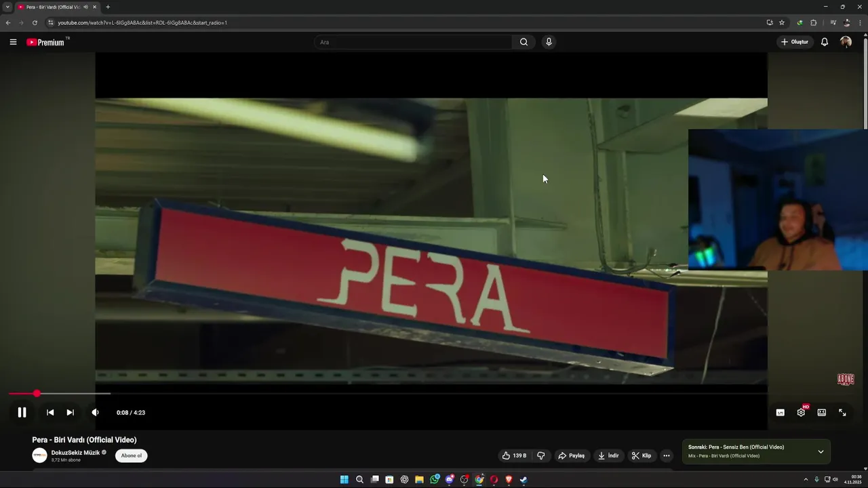Screen dimensions: 868x488
Task: Skip to the next video
Action: pos(70,412)
